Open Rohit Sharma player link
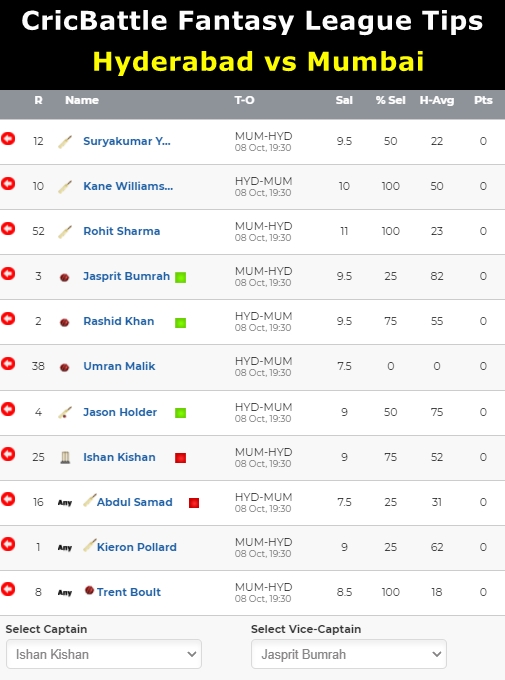 pos(121,231)
